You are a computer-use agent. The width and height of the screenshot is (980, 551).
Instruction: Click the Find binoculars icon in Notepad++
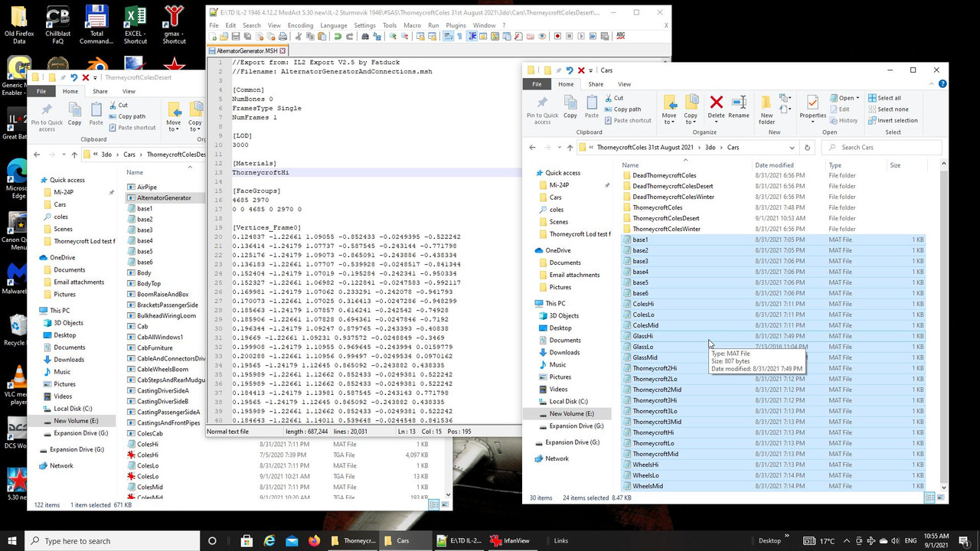tap(365, 36)
